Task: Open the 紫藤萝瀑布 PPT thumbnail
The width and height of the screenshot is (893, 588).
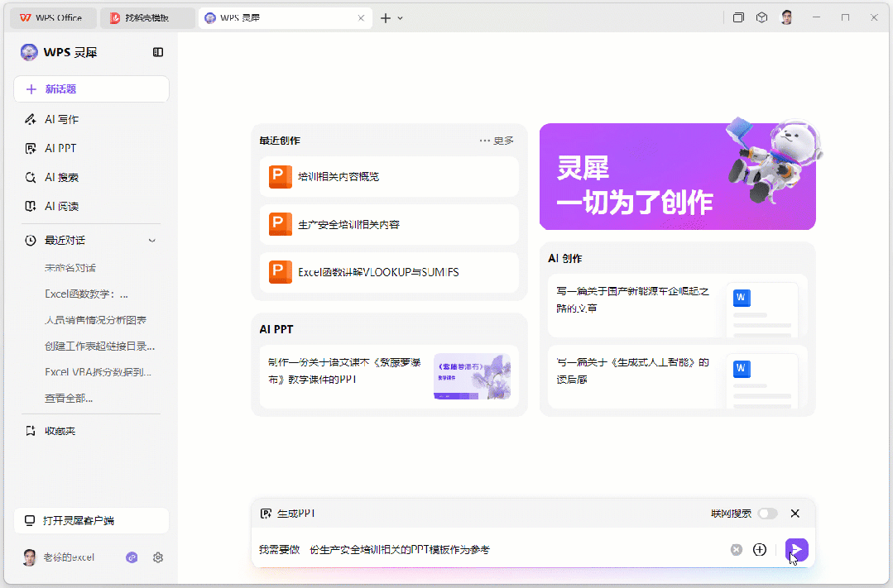Action: pyautogui.click(x=473, y=375)
